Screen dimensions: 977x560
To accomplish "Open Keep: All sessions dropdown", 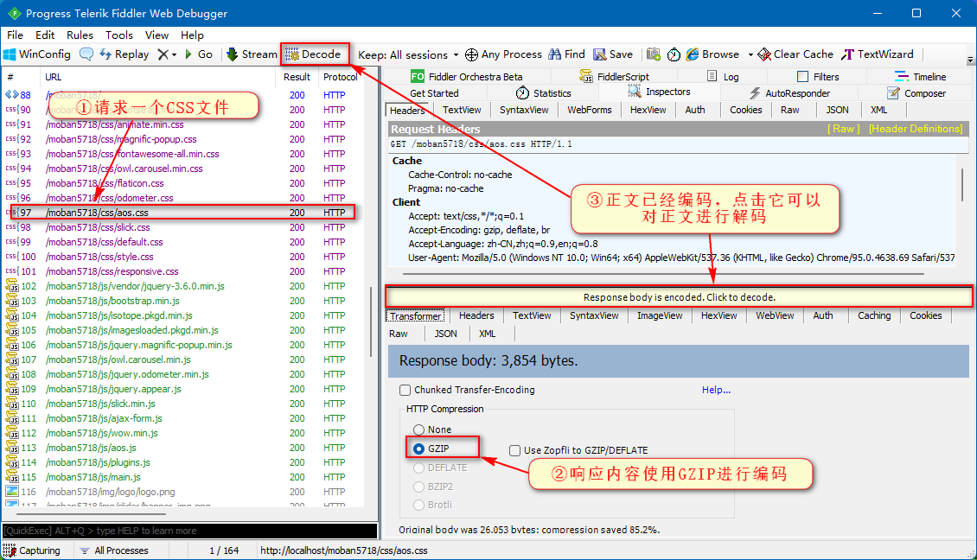I will (408, 54).
